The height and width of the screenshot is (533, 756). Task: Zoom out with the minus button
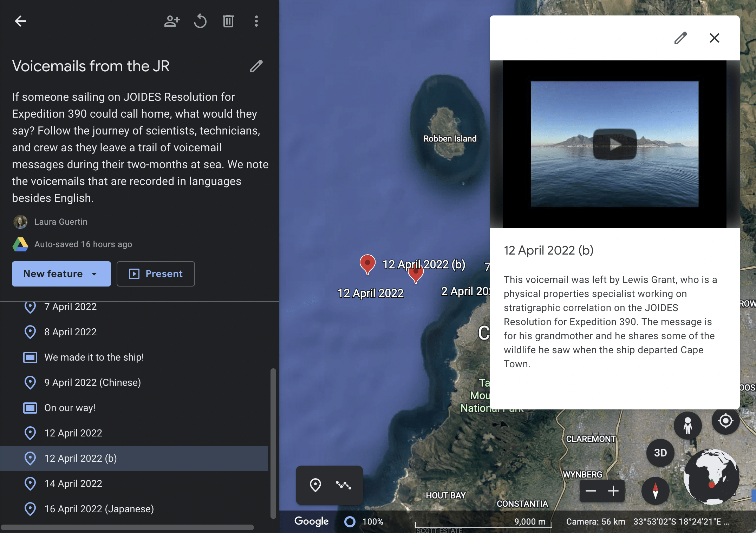pyautogui.click(x=591, y=491)
